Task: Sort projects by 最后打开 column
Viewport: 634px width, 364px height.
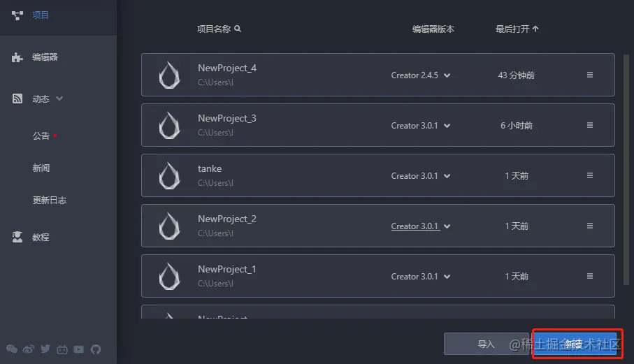Action: point(517,29)
